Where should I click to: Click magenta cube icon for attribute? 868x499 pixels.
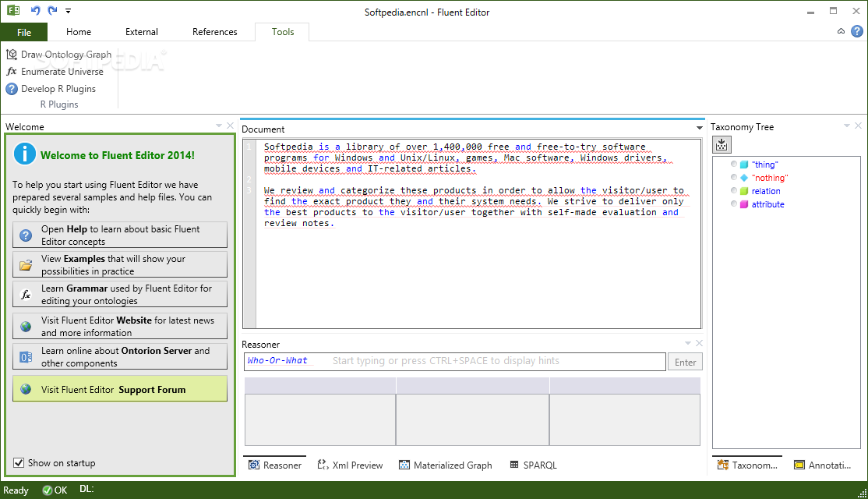coord(744,204)
